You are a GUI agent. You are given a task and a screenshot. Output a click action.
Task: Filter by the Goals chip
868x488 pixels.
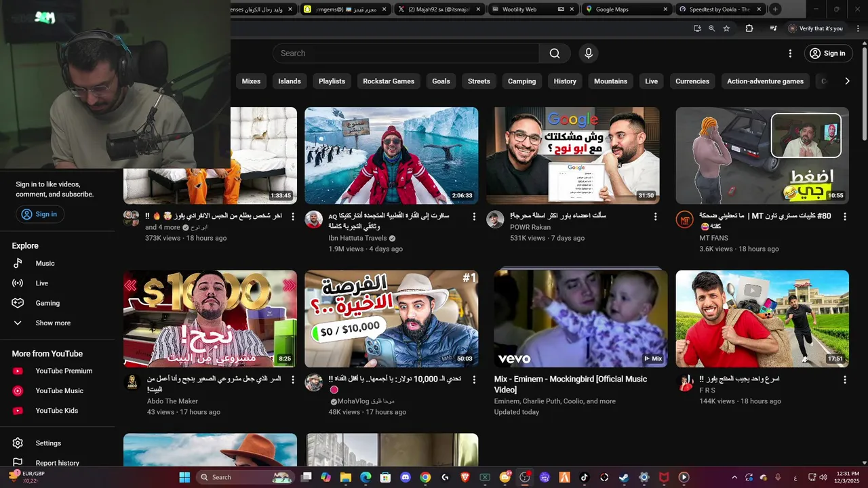[x=441, y=81]
